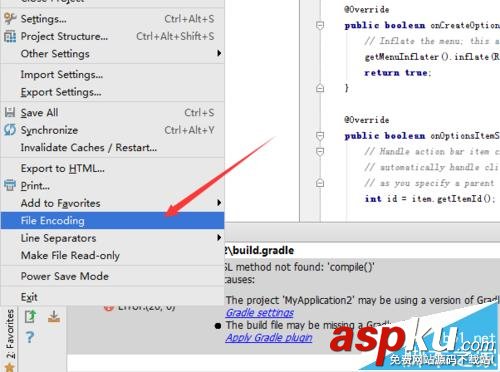The width and height of the screenshot is (500, 372).
Task: Click the red error icon in messages
Action: click(x=108, y=307)
